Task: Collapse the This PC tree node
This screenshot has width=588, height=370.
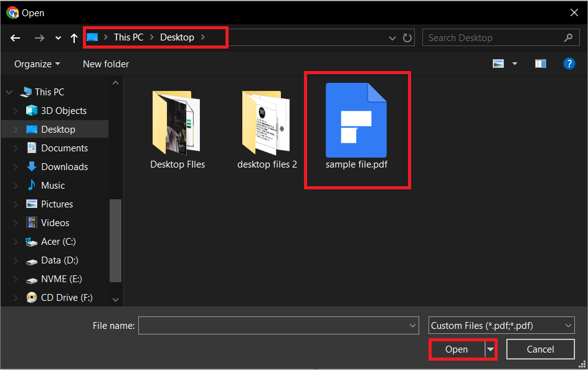Action: click(8, 92)
